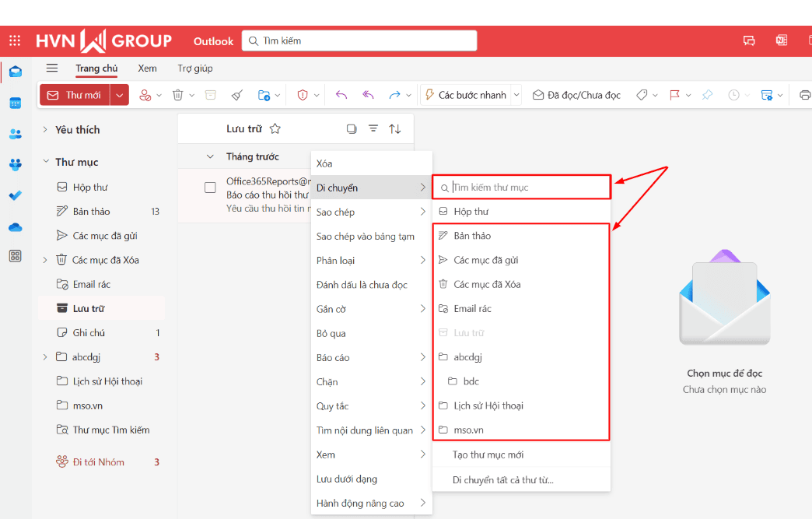Open the Sao chép submenu
This screenshot has width=812, height=530.
pos(371,212)
